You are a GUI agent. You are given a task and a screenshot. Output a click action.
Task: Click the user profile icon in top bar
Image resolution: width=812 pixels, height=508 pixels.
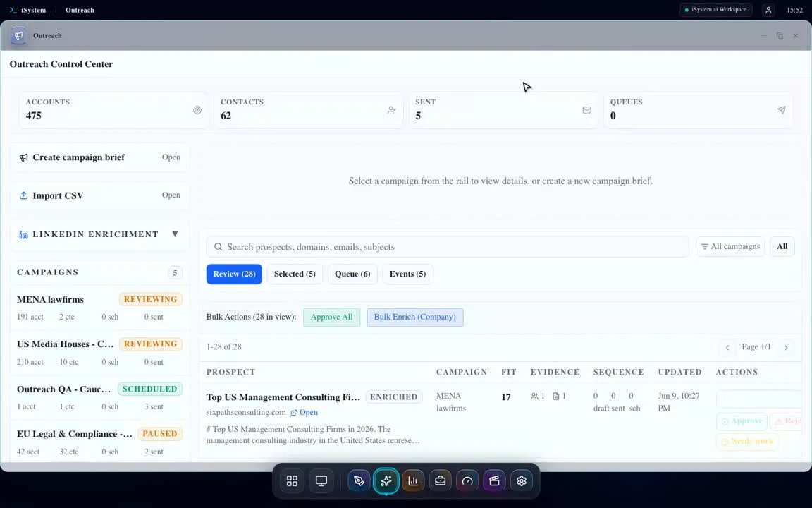[x=768, y=10]
